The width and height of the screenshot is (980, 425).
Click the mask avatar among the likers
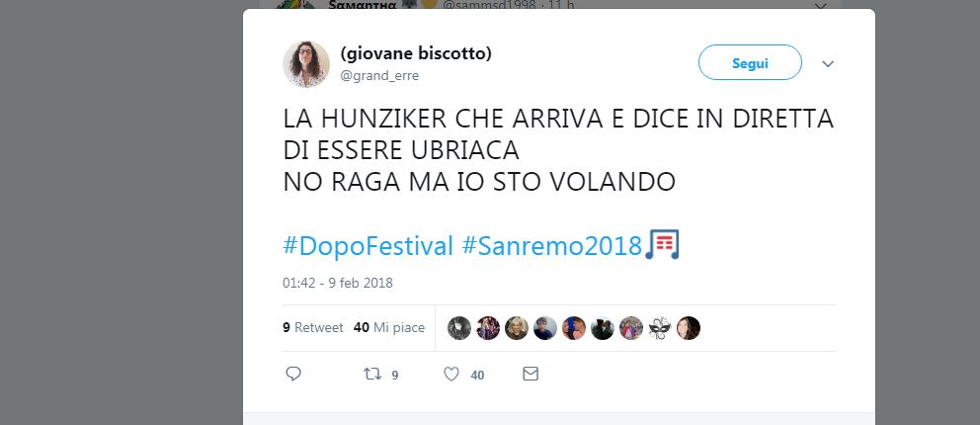point(659,328)
